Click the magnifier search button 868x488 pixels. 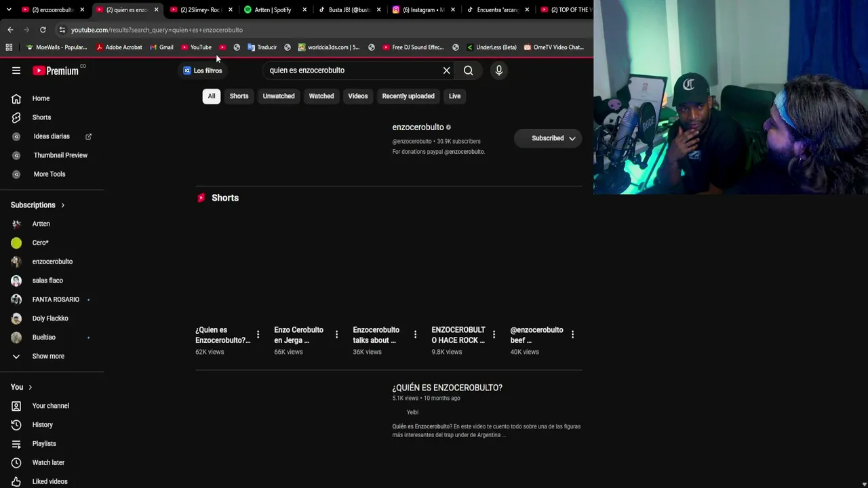coord(468,70)
